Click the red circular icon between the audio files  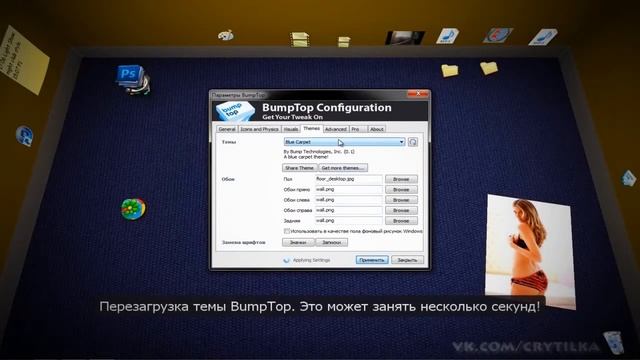click(498, 35)
